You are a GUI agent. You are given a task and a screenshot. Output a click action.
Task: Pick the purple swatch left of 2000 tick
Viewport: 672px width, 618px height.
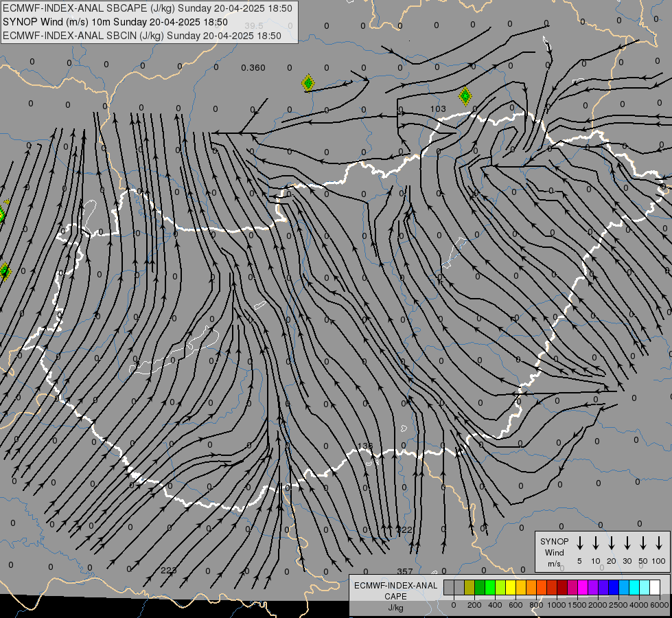coord(592,588)
